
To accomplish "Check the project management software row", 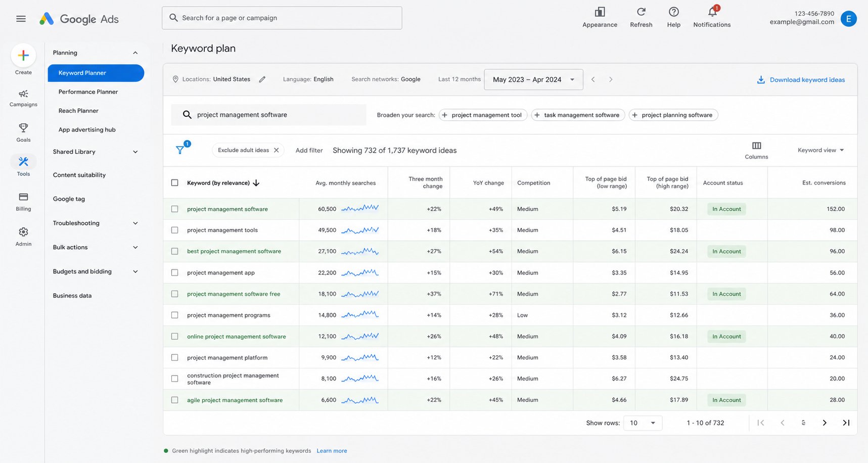I will 175,209.
